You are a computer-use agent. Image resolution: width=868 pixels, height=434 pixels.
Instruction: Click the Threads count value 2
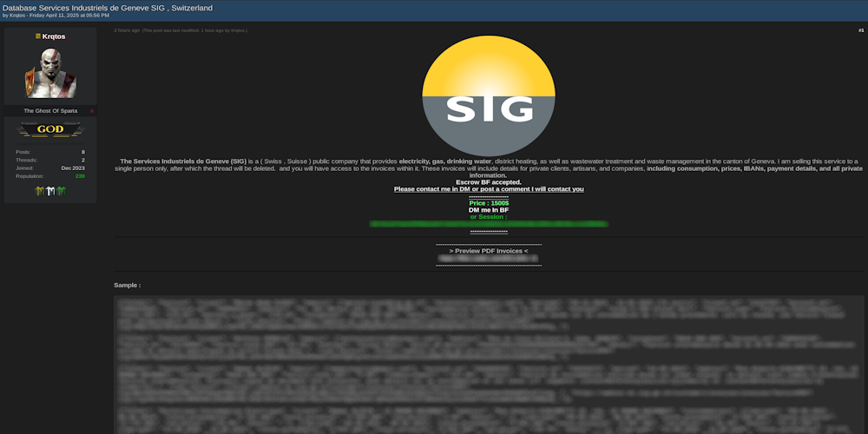82,160
